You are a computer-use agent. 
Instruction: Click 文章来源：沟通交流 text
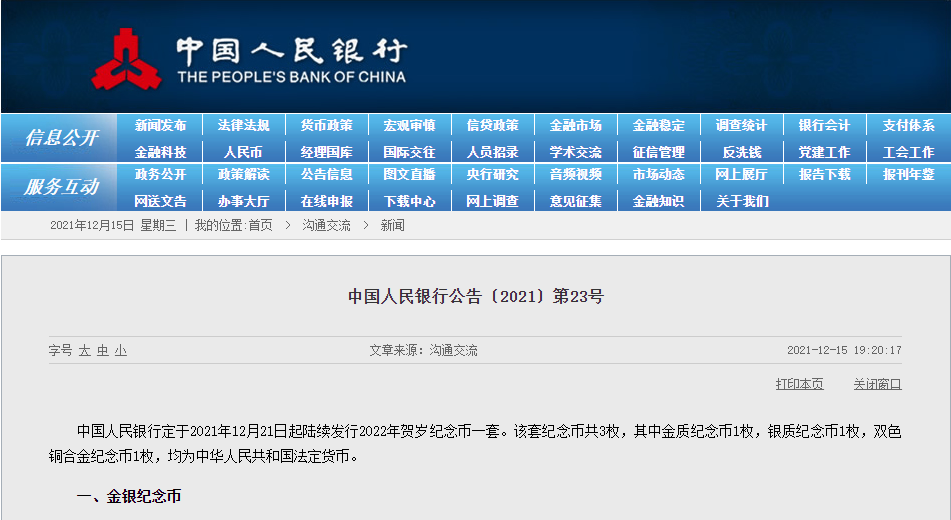pyautogui.click(x=423, y=350)
